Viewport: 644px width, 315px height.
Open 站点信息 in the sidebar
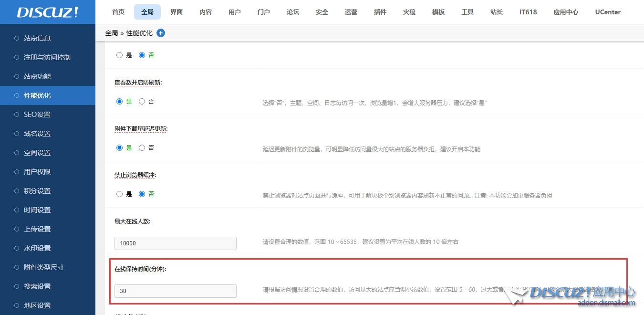click(x=37, y=38)
